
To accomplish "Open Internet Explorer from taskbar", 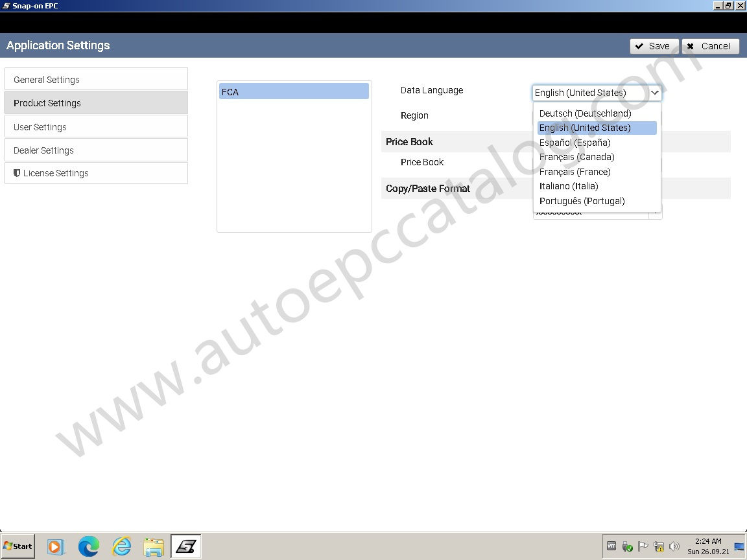I will pyautogui.click(x=121, y=546).
